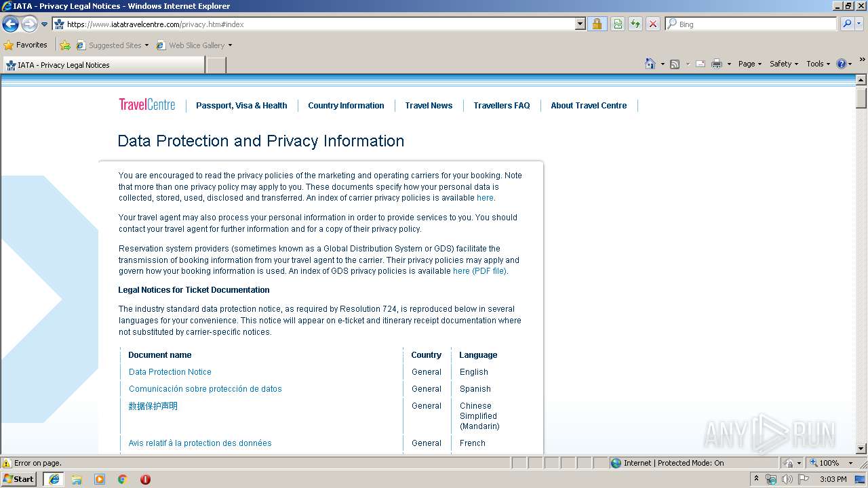
Task: Open the Print options dropdown arrow
Action: [x=729, y=64]
